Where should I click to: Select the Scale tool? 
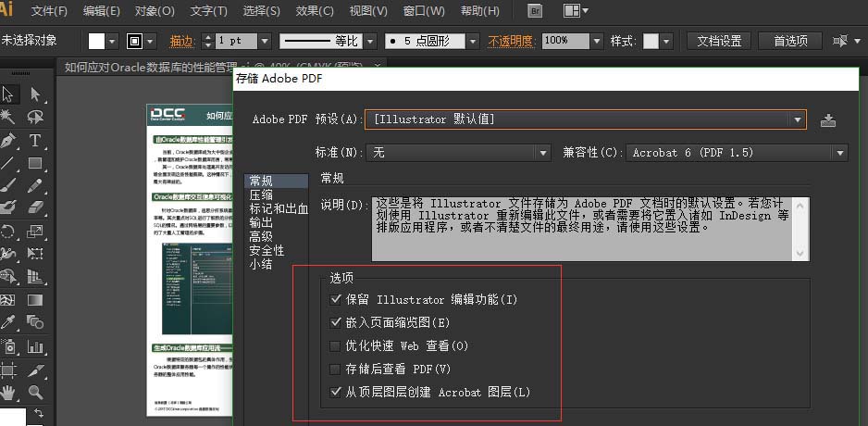tap(35, 231)
